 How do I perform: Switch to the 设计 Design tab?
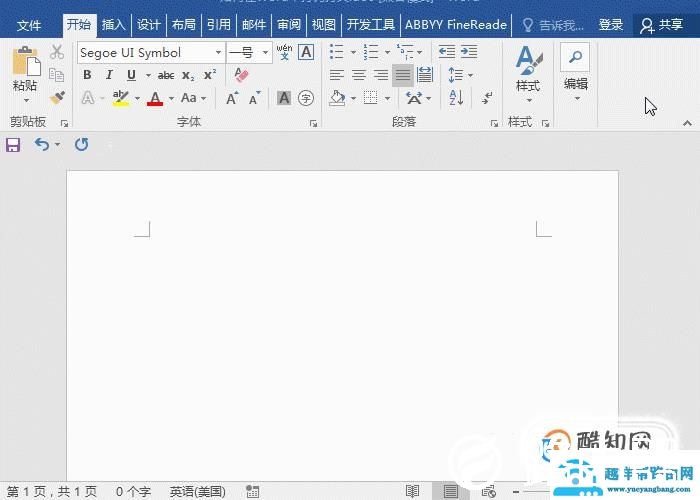(x=148, y=25)
